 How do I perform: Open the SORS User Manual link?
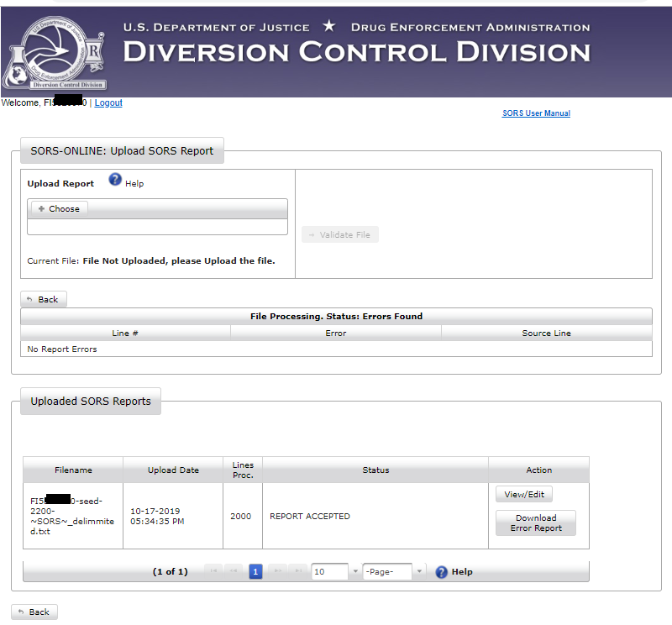[536, 113]
